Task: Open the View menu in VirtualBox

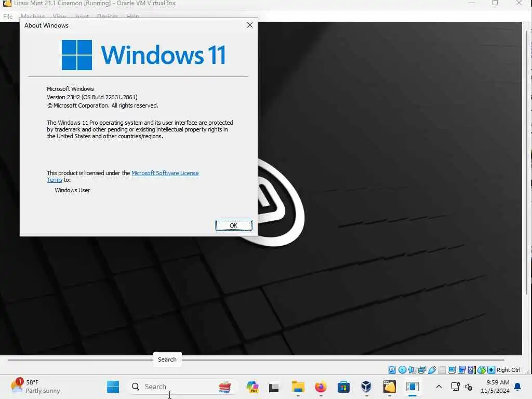Action: 59,16
